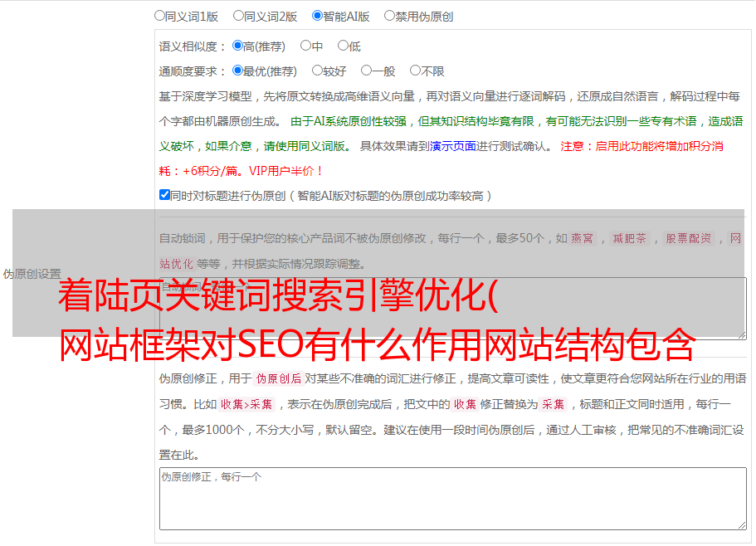Set 语义相似度 to 高(推荐)
The width and height of the screenshot is (756, 546).
[x=237, y=46]
